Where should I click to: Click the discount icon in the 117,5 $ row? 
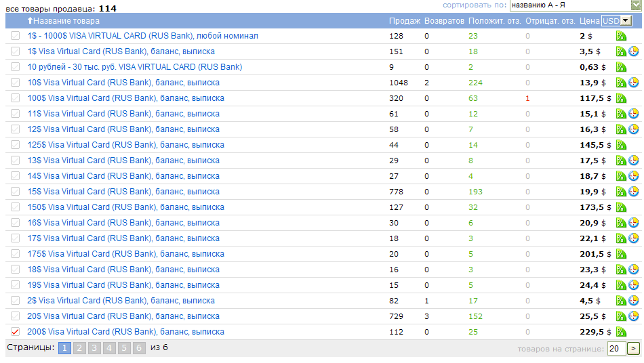tap(621, 98)
